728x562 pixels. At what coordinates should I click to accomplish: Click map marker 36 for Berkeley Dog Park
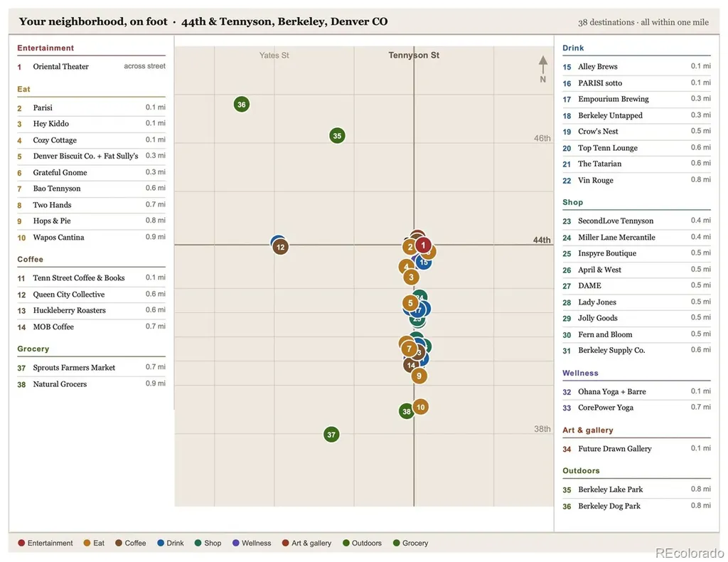[242, 105]
